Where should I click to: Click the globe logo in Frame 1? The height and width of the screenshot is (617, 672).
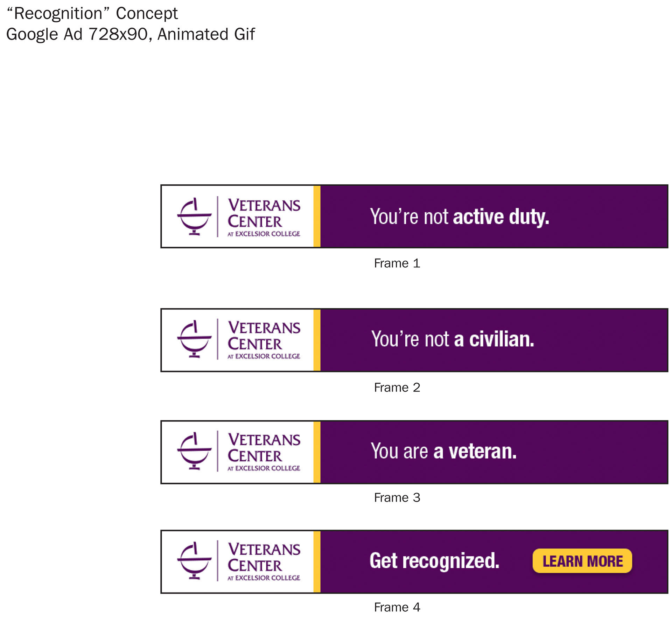pyautogui.click(x=194, y=217)
